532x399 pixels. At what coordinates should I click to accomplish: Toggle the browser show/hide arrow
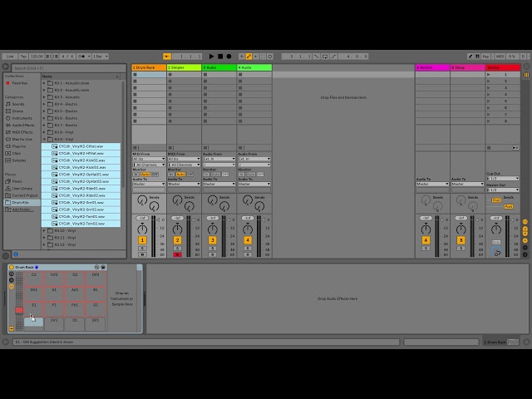coord(6,66)
